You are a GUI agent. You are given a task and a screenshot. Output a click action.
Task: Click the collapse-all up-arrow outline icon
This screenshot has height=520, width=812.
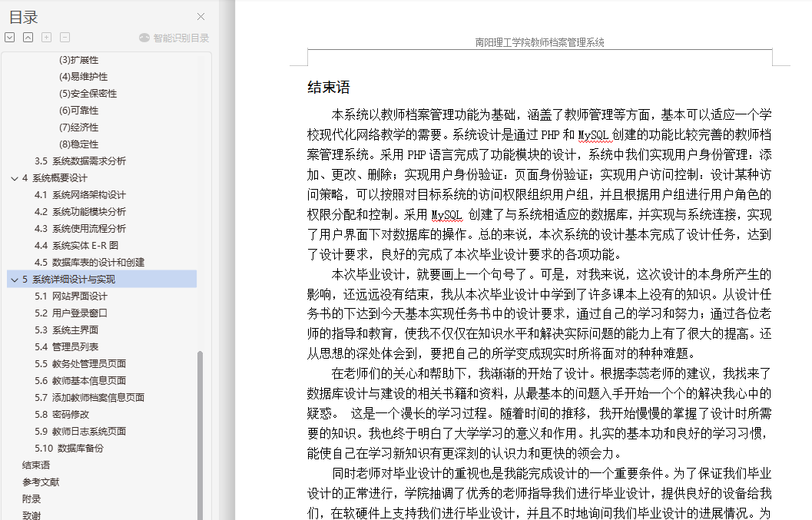28,38
